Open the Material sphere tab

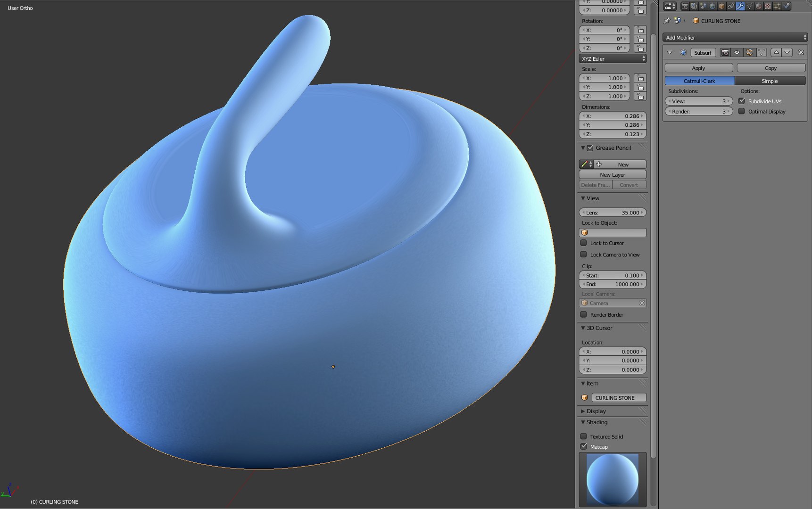[x=758, y=6]
